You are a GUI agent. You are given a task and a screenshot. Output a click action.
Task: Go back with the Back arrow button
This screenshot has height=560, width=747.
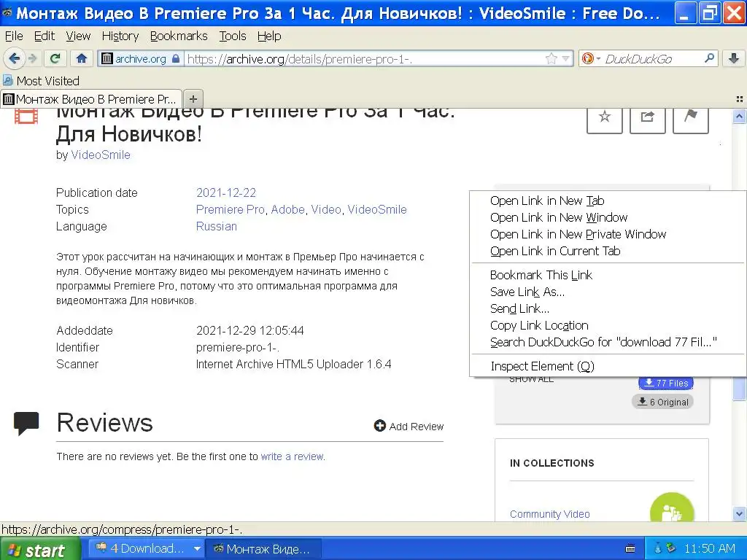[15, 58]
